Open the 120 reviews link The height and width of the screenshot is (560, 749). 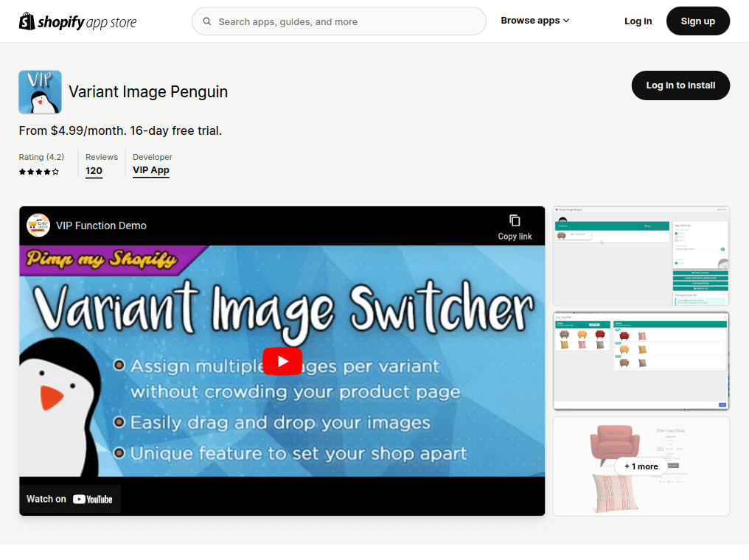pos(94,170)
